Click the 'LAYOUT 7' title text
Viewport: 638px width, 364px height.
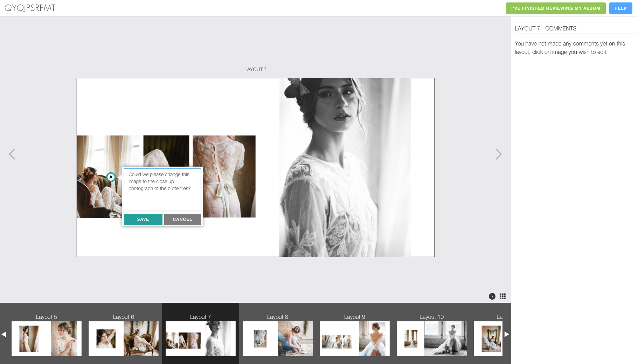(255, 69)
